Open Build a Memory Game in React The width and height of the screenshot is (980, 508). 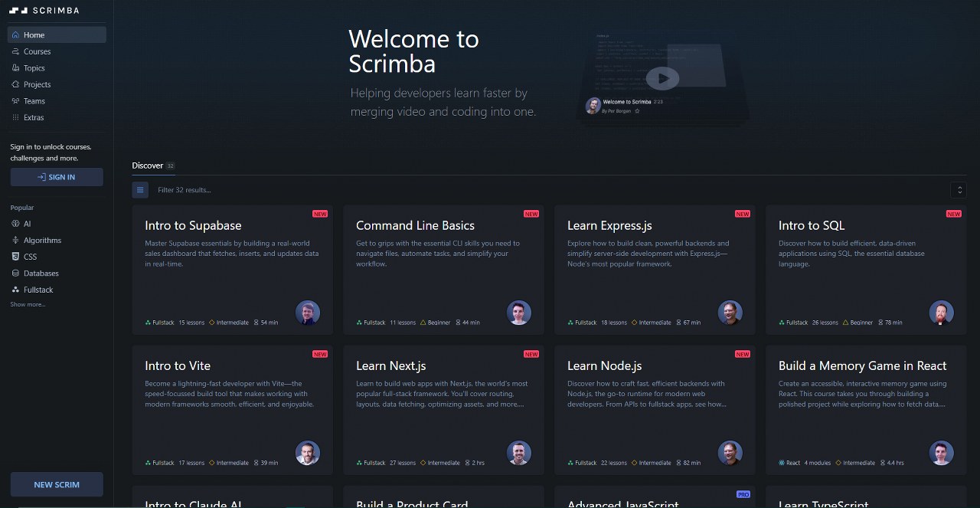(867, 410)
